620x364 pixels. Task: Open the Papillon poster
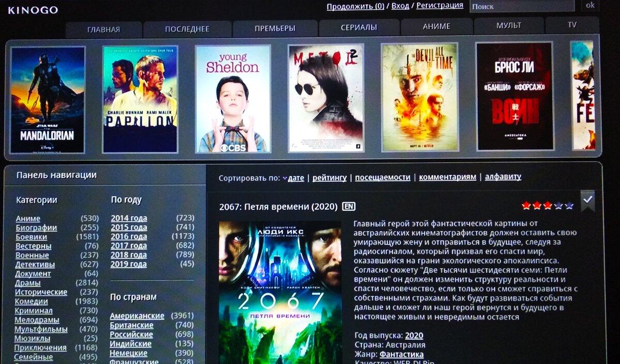pyautogui.click(x=140, y=100)
